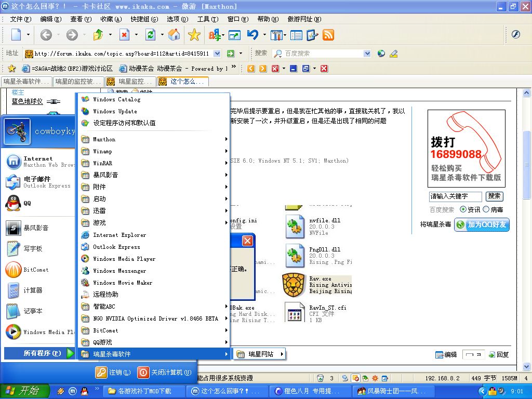The height and width of the screenshot is (399, 532).
Task: Expand the WinRAR folder submenu
Action: coord(154,163)
